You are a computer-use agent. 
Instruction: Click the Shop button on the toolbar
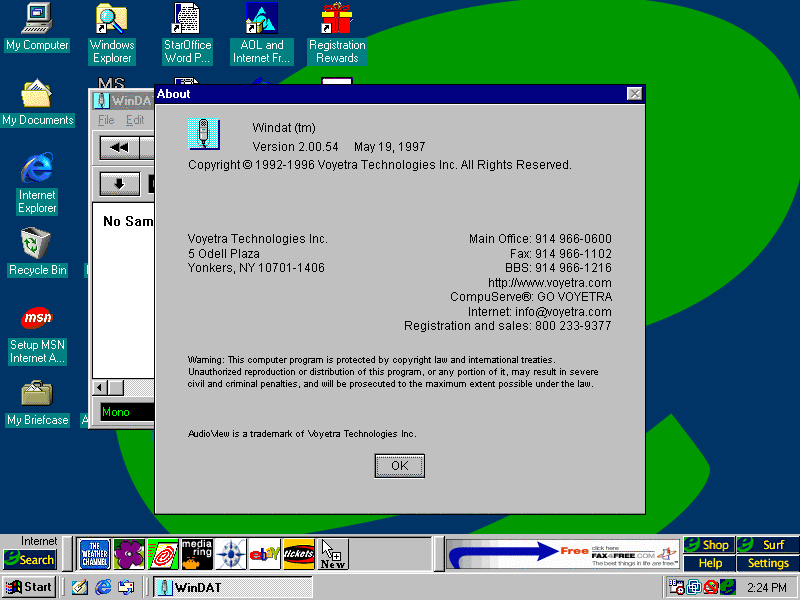coord(709,545)
